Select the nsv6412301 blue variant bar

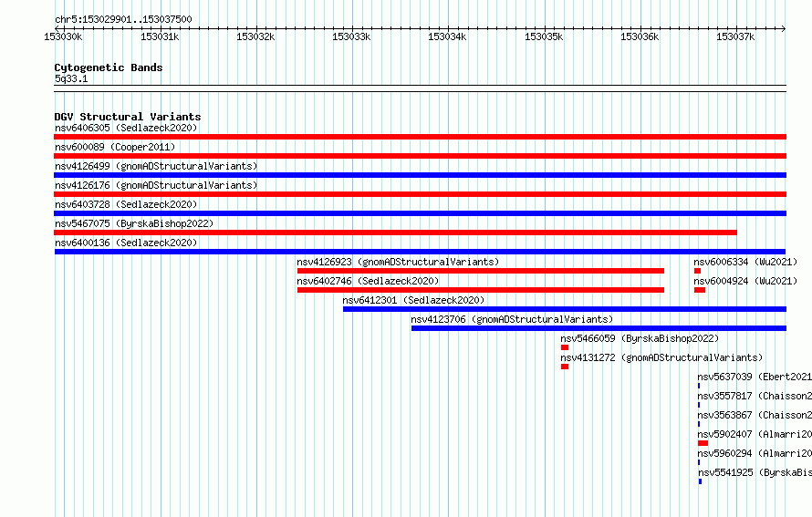565,309
